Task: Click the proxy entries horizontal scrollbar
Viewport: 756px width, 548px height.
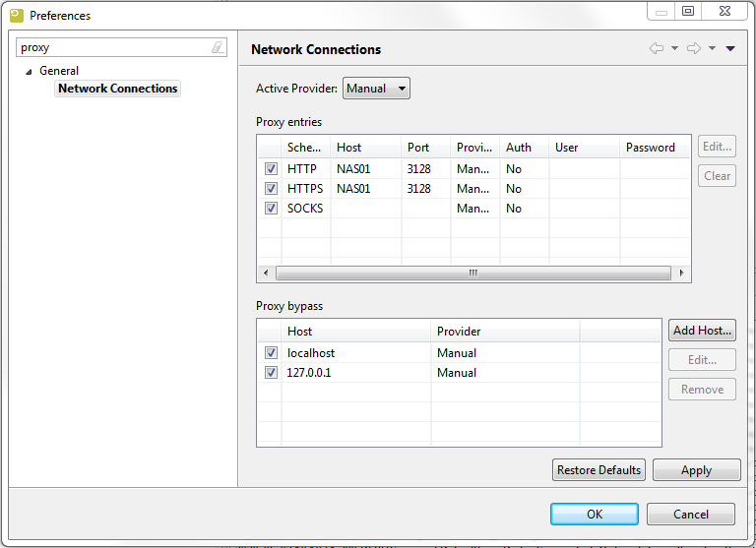Action: pos(472,273)
